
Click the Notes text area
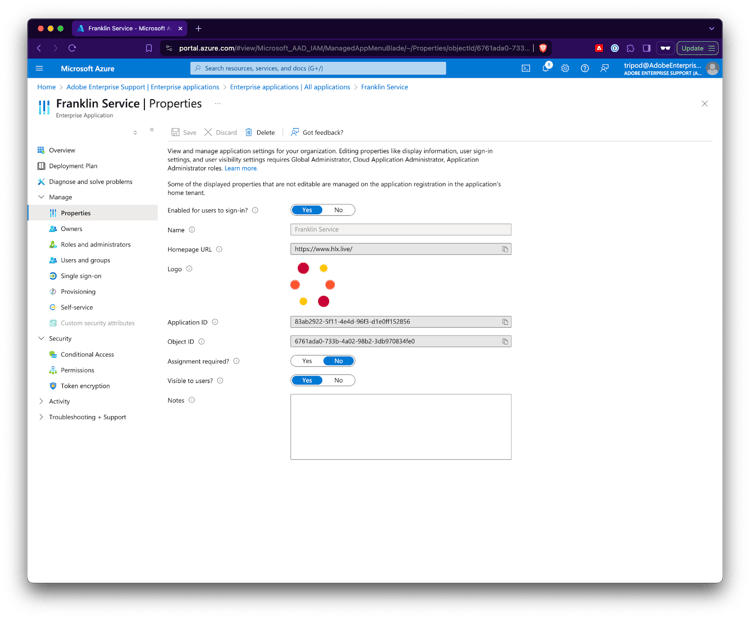pyautogui.click(x=401, y=427)
